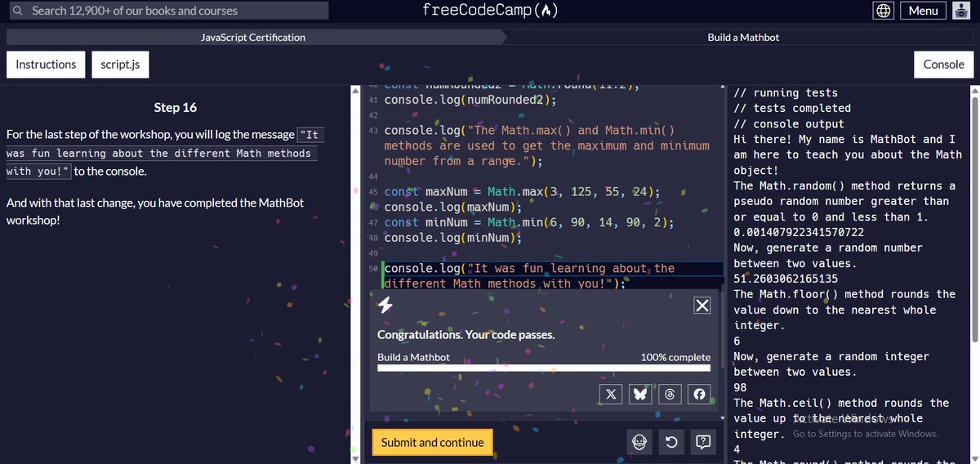Click line 43 Math.max() console.log string
980x464 pixels.
tap(547, 145)
